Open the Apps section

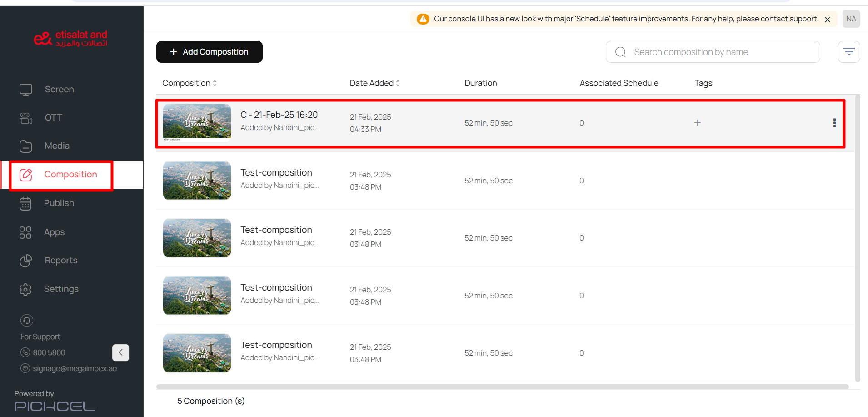(54, 232)
